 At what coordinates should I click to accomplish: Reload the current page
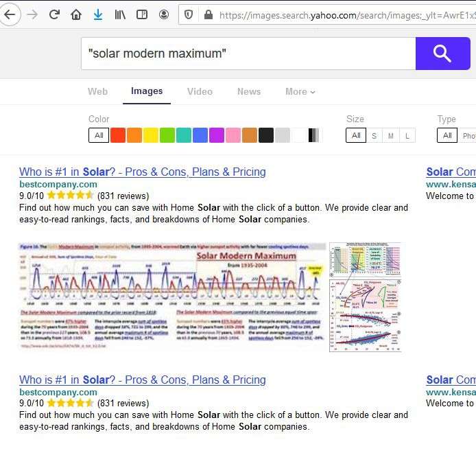point(54,14)
